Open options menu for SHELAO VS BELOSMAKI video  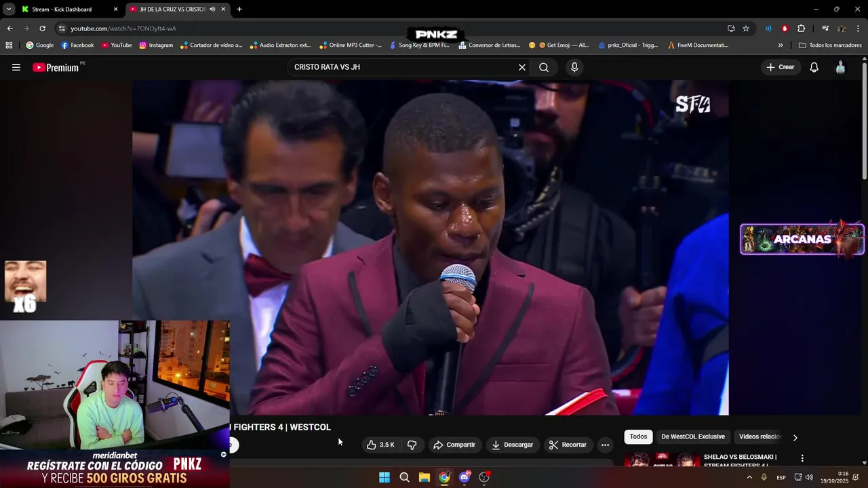802,458
